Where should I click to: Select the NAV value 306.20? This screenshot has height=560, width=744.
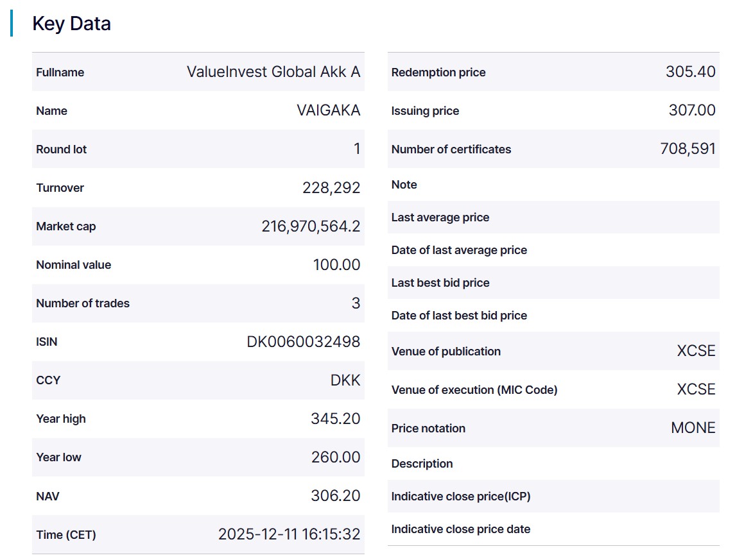pos(335,496)
